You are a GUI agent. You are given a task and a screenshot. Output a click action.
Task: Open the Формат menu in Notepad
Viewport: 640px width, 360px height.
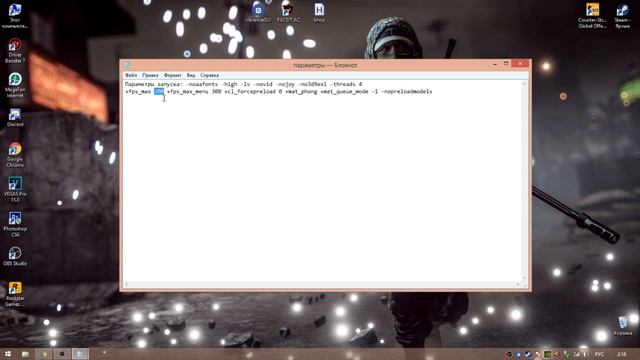click(x=172, y=75)
